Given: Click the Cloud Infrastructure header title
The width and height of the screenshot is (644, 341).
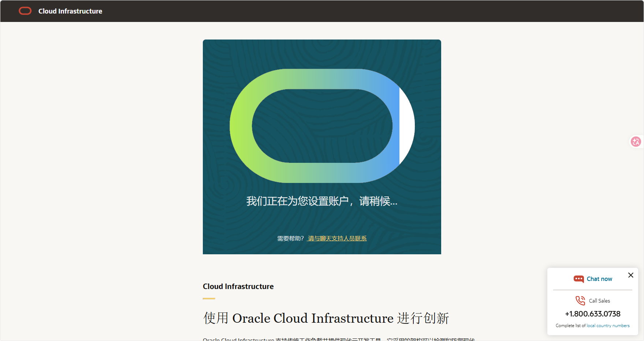Looking at the screenshot, I should pos(70,11).
